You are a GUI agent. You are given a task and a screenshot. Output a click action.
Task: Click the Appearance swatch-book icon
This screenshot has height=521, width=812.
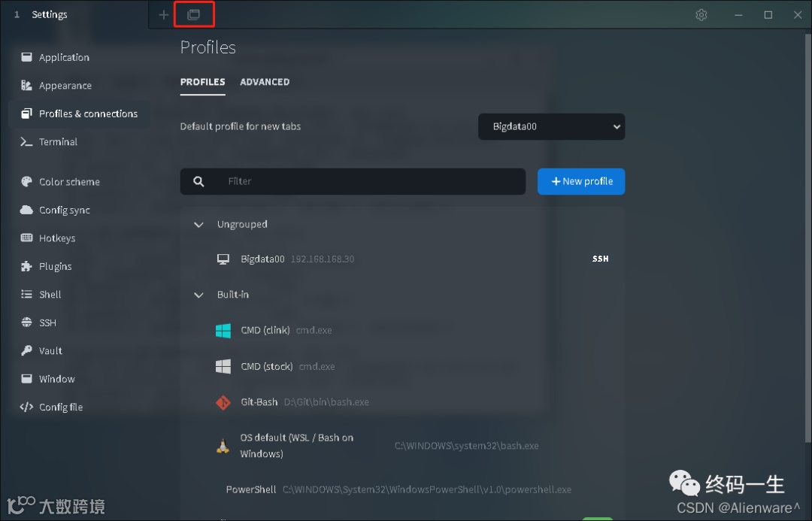(x=26, y=85)
